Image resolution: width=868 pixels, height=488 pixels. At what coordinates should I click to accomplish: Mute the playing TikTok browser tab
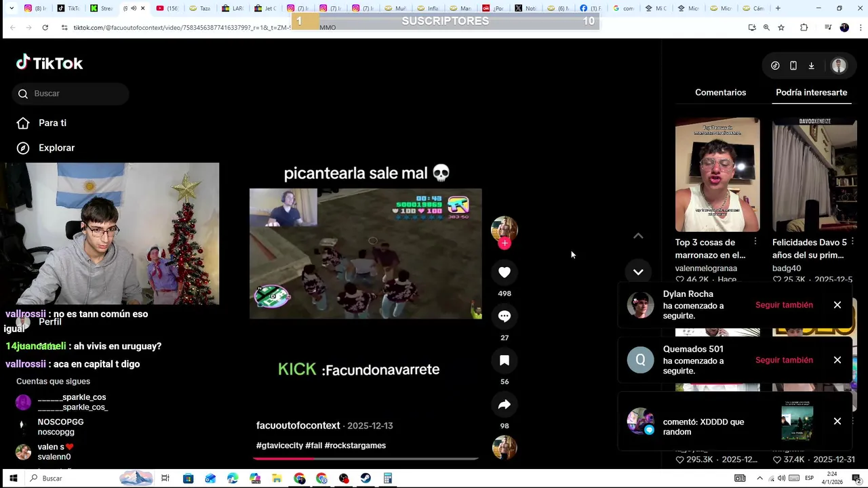click(134, 8)
